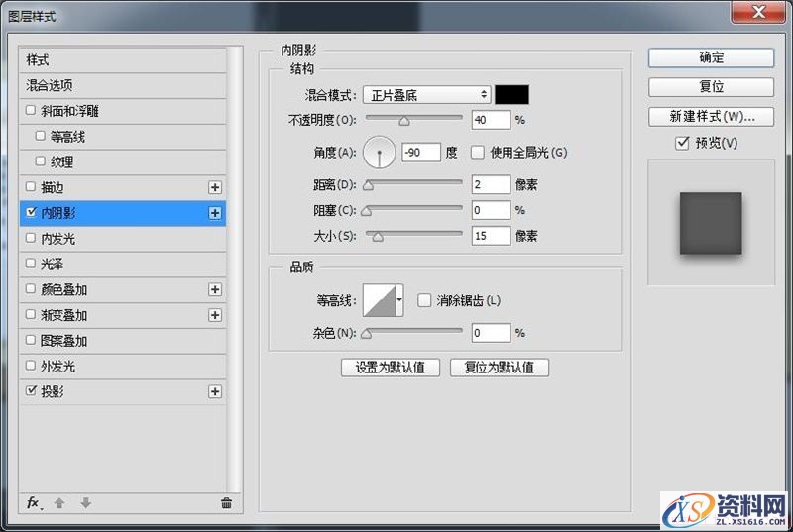Toggle 使用全局光 checkbox
The image size is (793, 532).
(478, 153)
